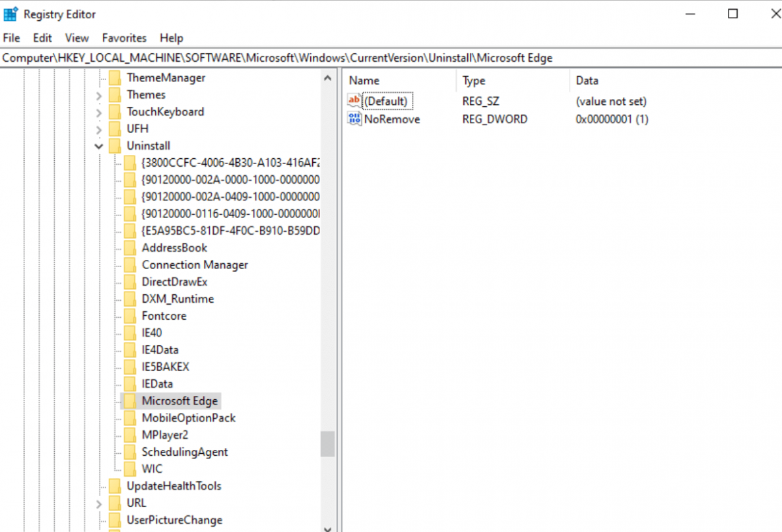Image resolution: width=782 pixels, height=532 pixels.
Task: Select the Uninstall folder icon
Action: (115, 145)
